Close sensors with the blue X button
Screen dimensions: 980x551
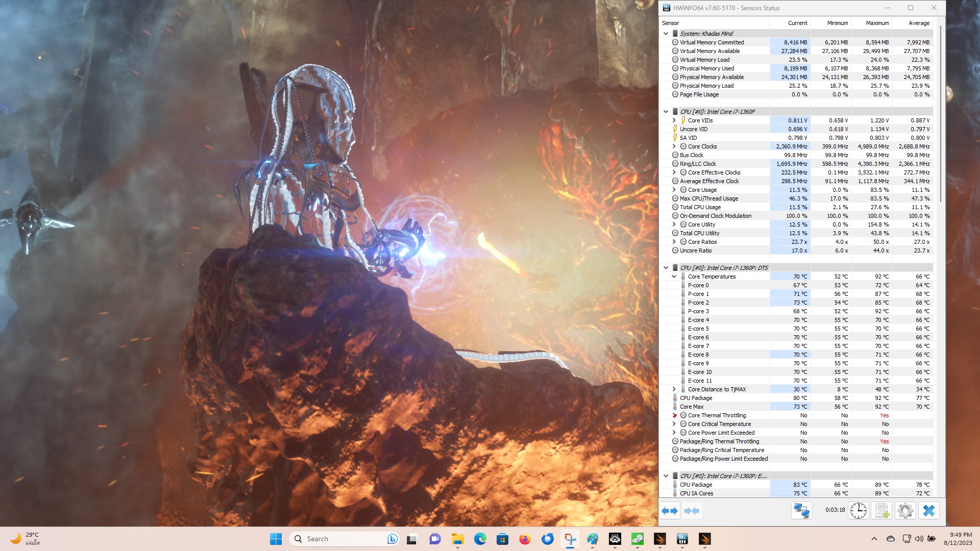(x=929, y=511)
